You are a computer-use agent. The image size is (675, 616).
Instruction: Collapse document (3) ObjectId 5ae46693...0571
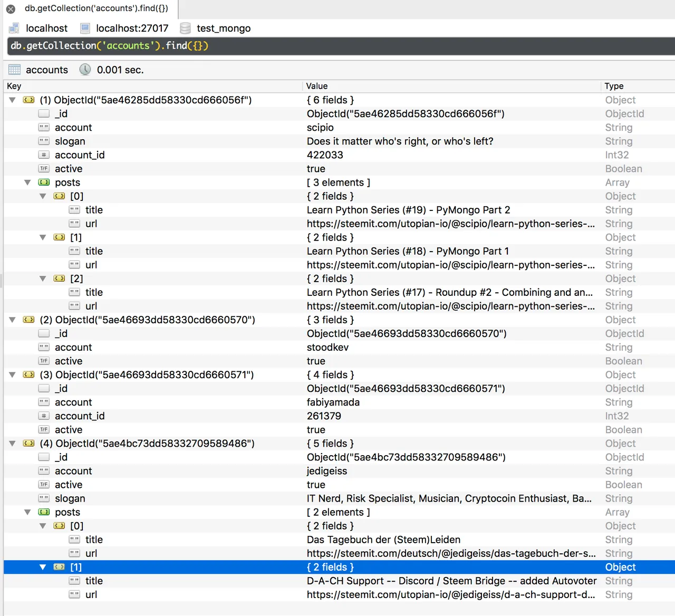coord(12,374)
